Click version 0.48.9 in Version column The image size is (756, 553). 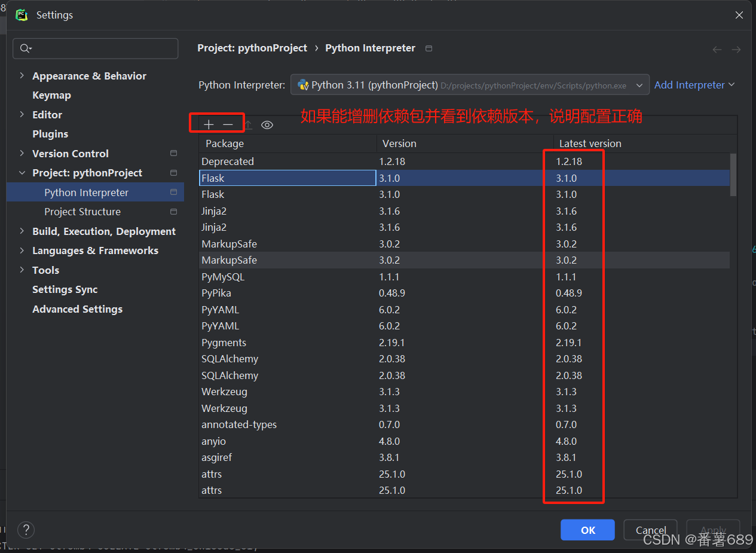coord(392,293)
